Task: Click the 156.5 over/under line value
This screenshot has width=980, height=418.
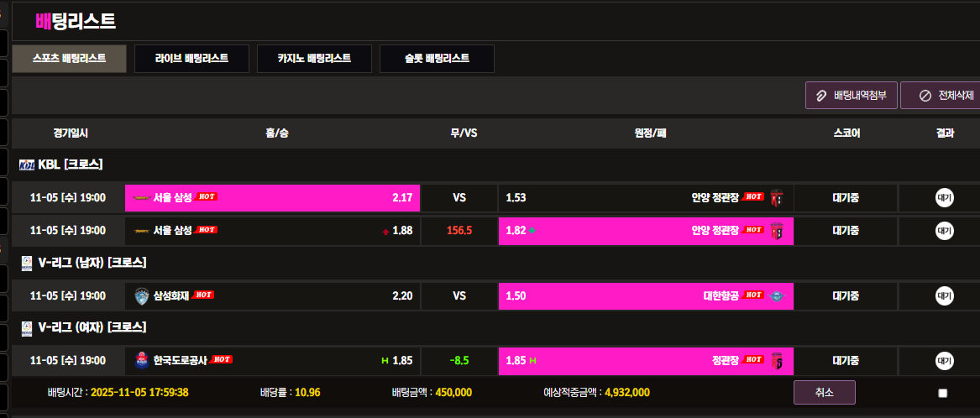Action: [459, 231]
